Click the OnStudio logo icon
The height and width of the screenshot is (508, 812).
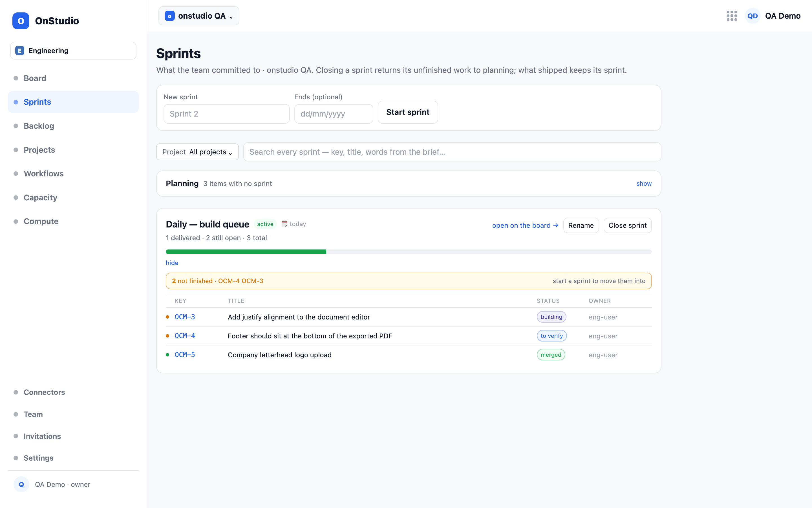point(21,21)
